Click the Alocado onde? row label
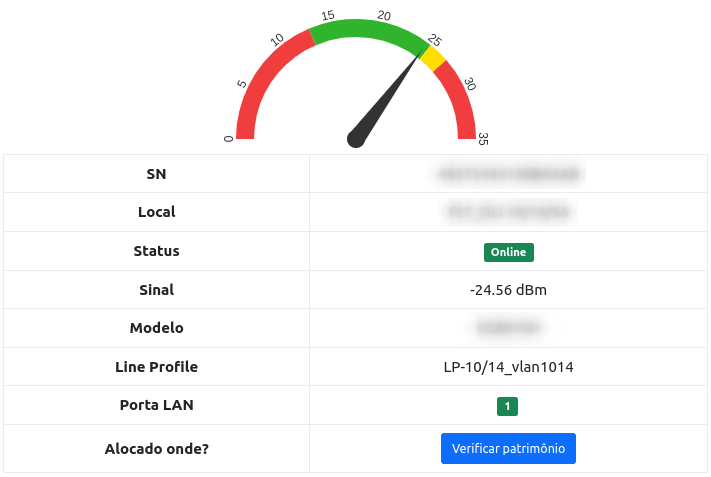The width and height of the screenshot is (711, 477). pyautogui.click(x=156, y=449)
